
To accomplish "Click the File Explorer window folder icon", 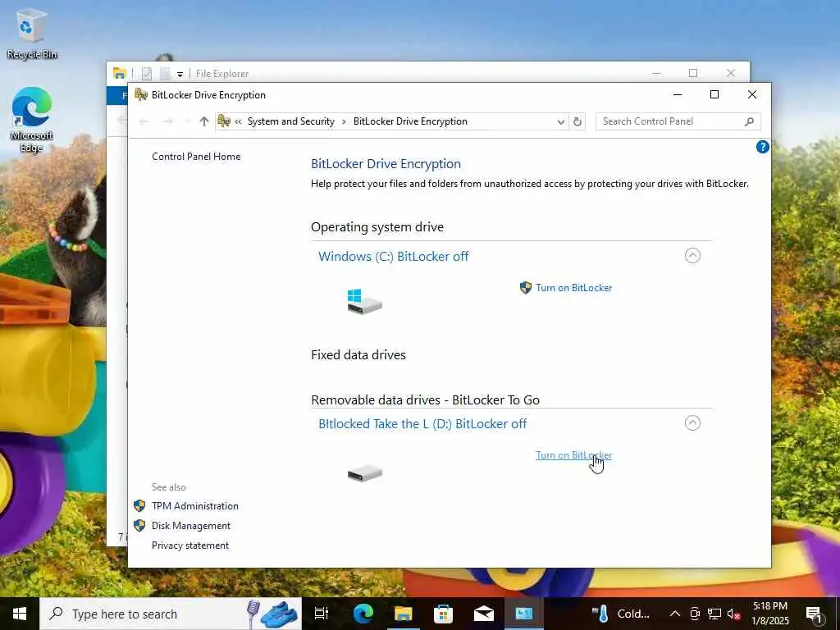I will [120, 73].
